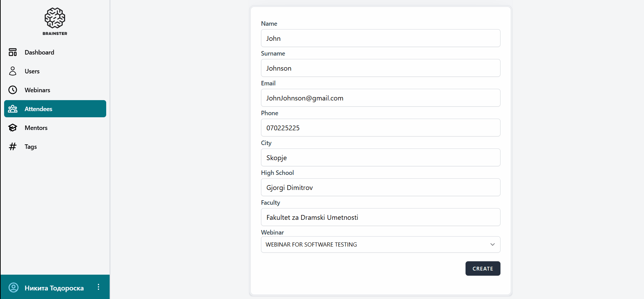644x299 pixels.
Task: Open the Webinar for Software Testing select box
Action: 377,244
